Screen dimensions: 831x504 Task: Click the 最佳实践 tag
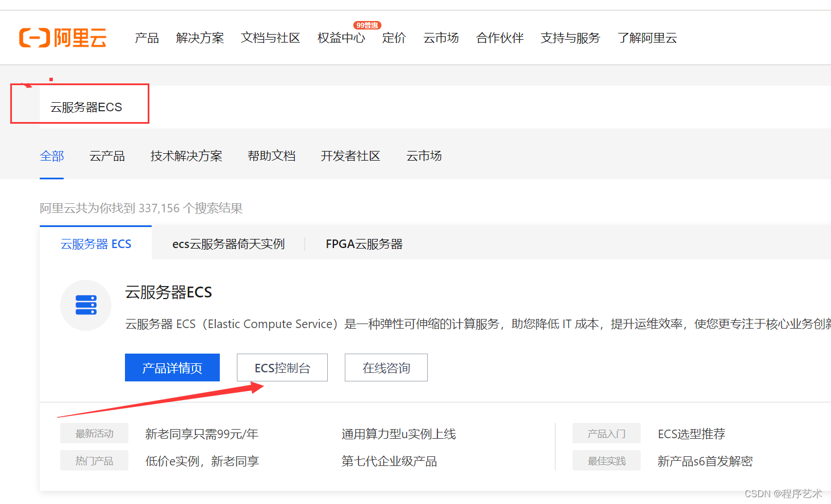607,461
